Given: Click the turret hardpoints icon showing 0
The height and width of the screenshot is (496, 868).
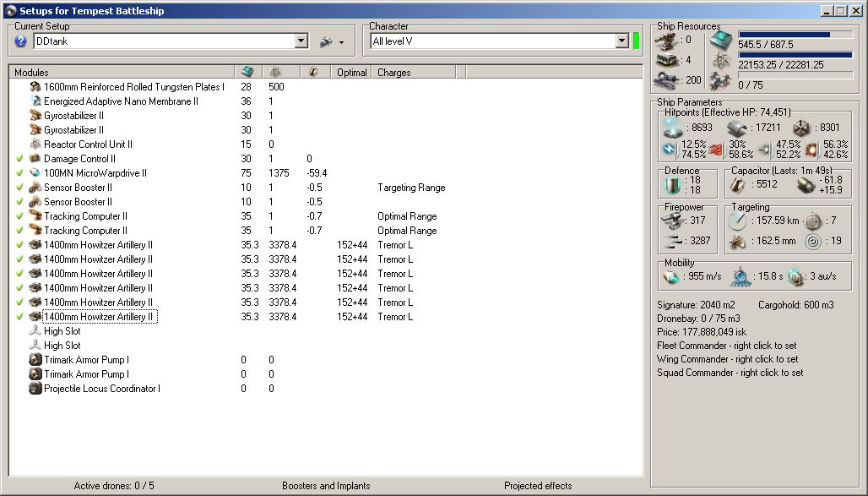Looking at the screenshot, I should point(666,41).
